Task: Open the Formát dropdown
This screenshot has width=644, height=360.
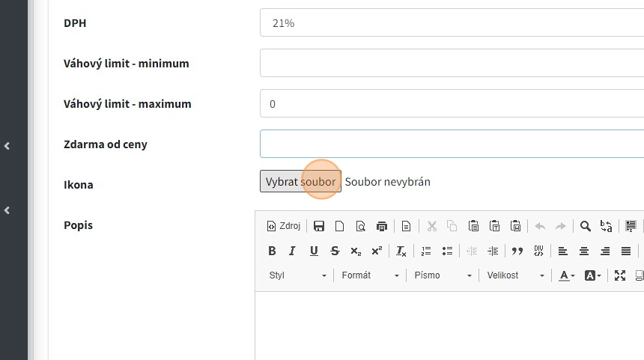Action: pos(370,275)
